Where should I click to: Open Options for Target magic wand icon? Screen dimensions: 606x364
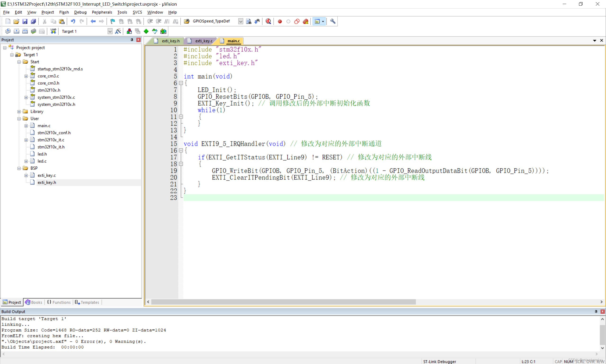pos(118,31)
